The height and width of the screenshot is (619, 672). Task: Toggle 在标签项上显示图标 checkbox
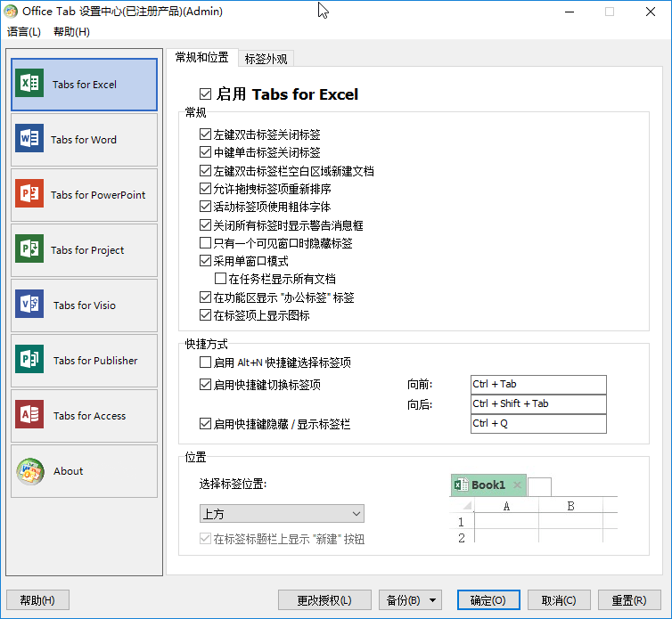(x=205, y=315)
